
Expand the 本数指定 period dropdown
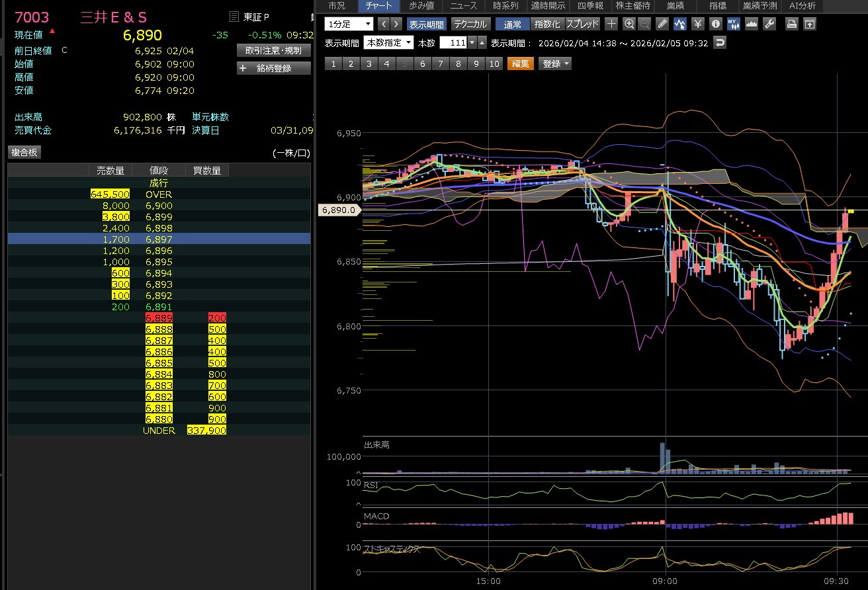click(389, 43)
